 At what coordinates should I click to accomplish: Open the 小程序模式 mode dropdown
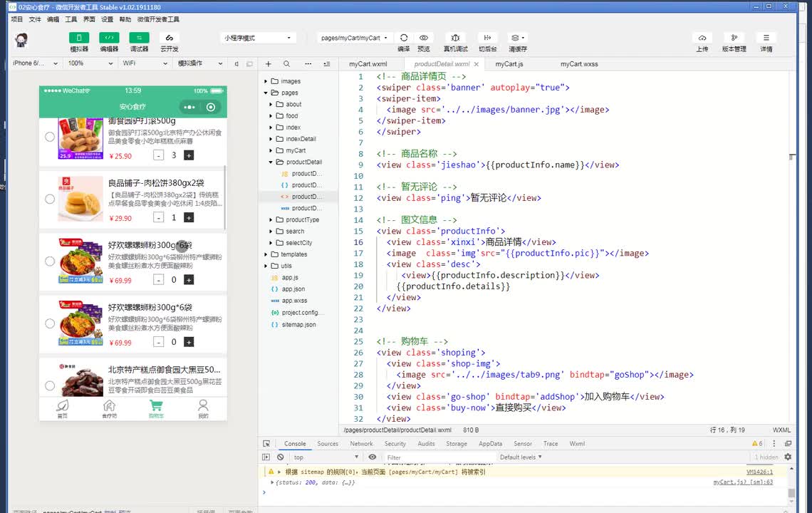tap(258, 38)
